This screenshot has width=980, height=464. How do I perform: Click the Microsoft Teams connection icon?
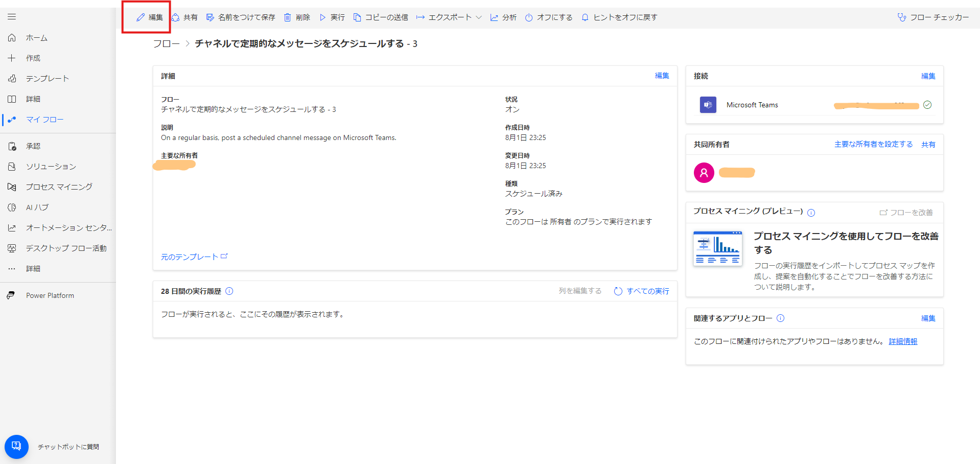click(x=708, y=105)
